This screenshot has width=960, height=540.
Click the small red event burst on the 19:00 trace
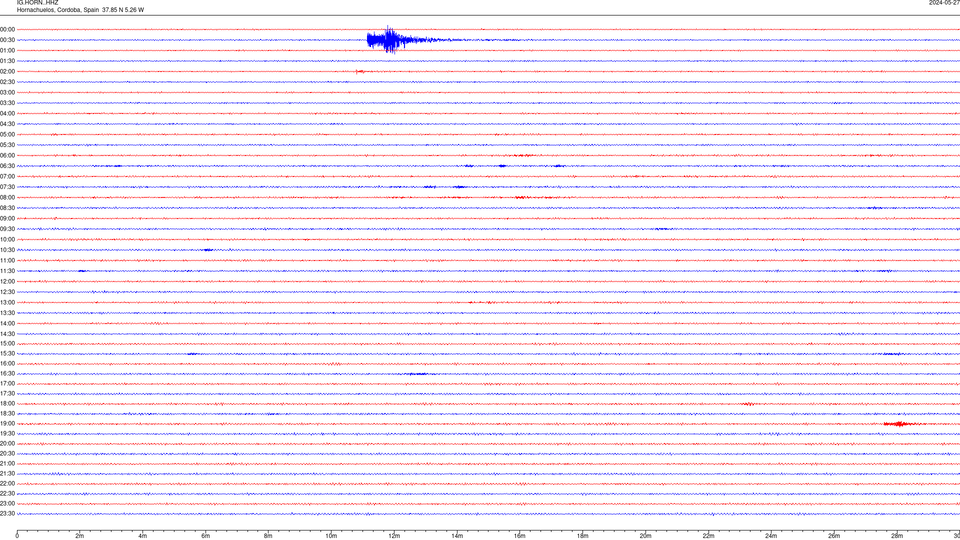click(901, 424)
